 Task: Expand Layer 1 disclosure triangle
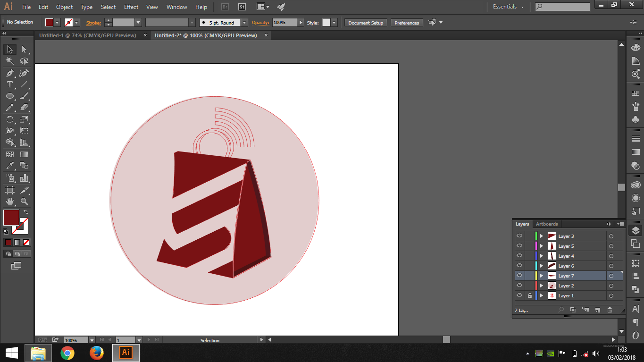point(542,295)
